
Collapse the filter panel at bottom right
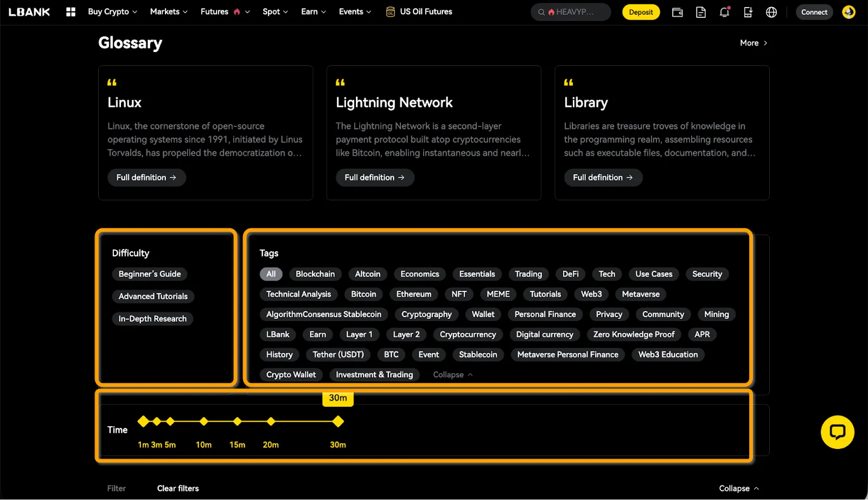738,488
